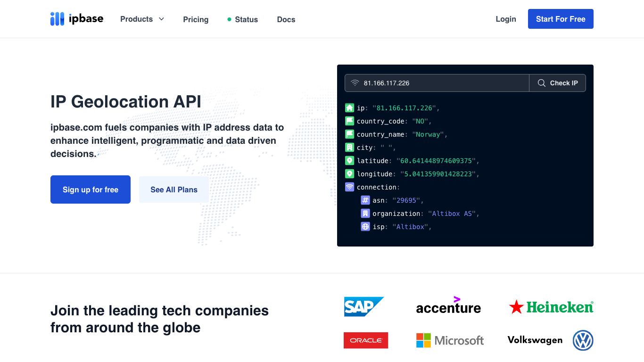Click the Microsoft logo

[450, 340]
